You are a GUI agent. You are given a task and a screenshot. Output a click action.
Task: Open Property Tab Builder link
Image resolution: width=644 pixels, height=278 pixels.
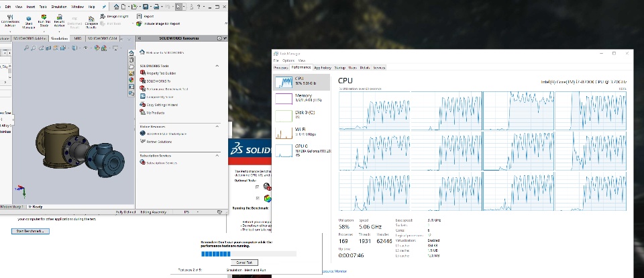[x=161, y=73]
